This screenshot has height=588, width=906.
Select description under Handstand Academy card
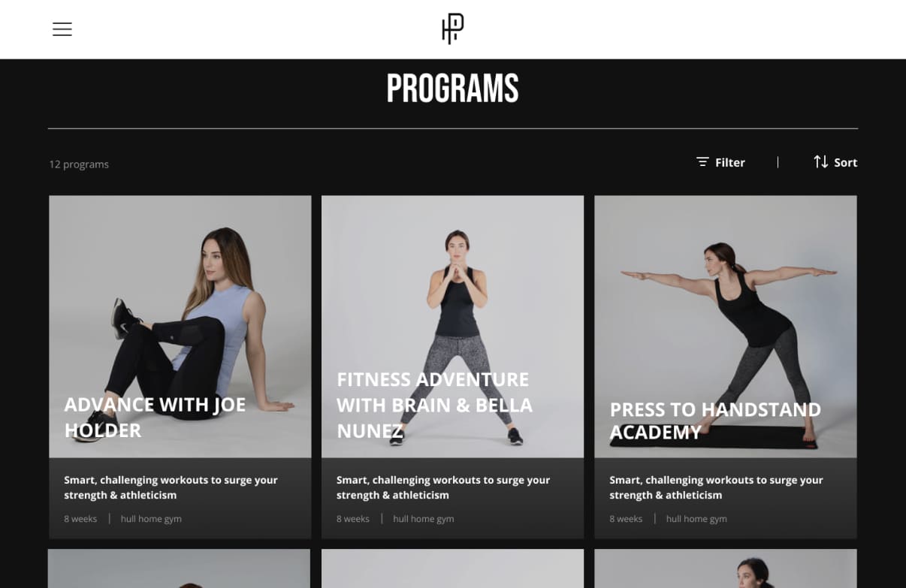716,487
